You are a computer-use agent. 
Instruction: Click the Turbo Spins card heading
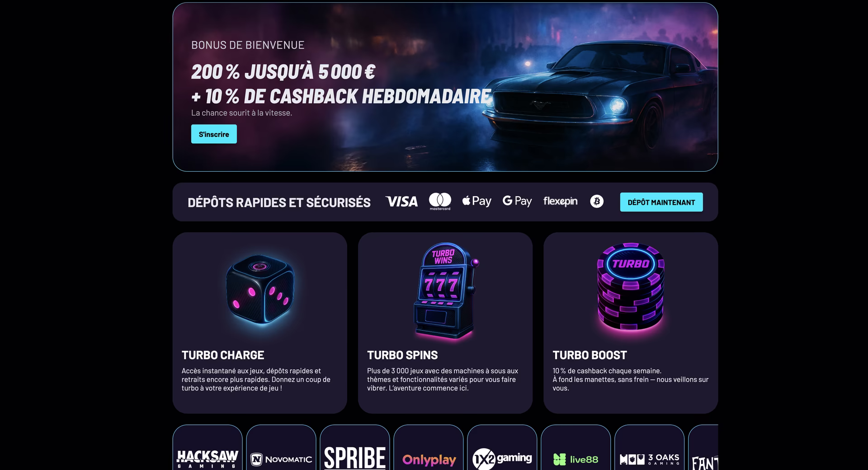(x=402, y=355)
